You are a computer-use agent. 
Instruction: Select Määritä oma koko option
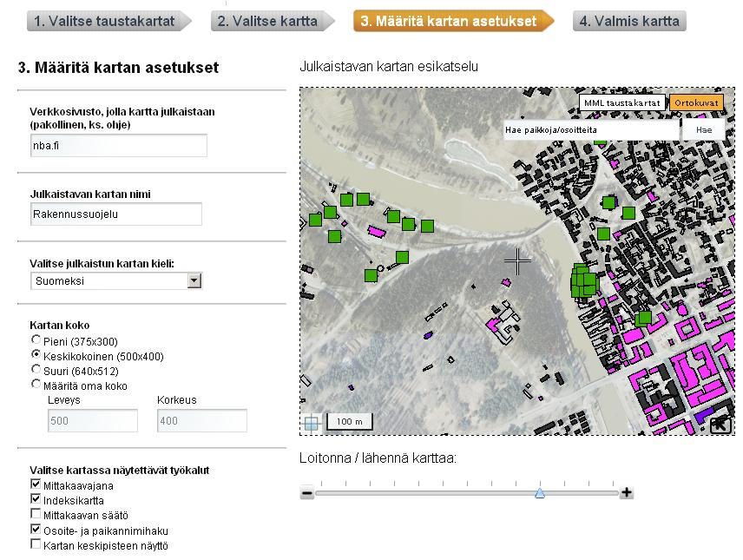tap(36, 384)
